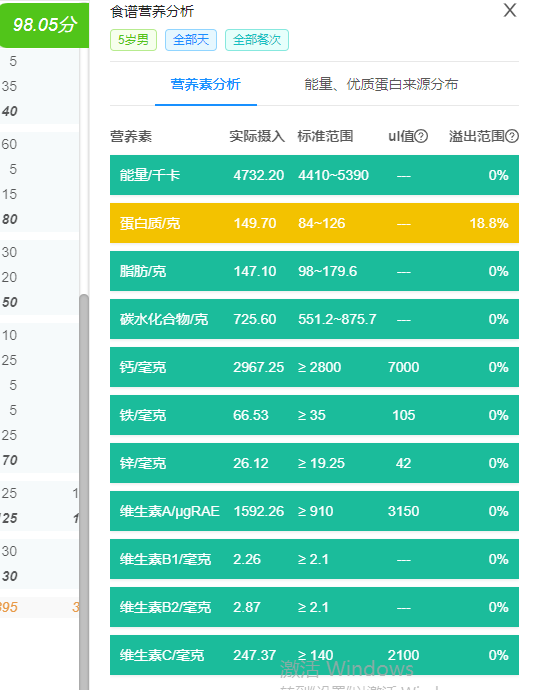Click the 铁/毫克 row

314,415
